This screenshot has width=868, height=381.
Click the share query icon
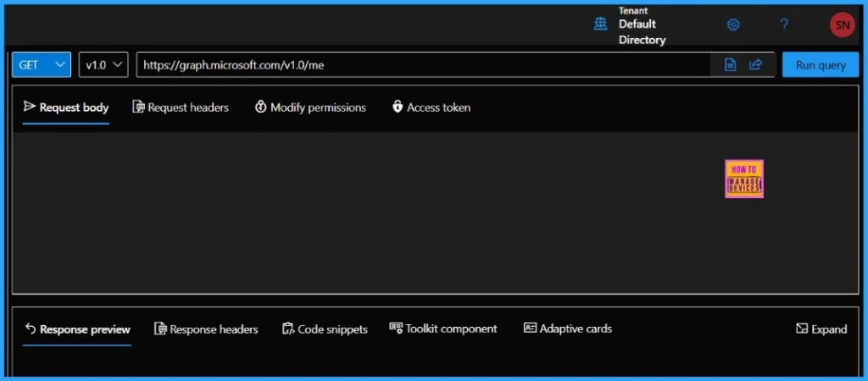point(755,65)
